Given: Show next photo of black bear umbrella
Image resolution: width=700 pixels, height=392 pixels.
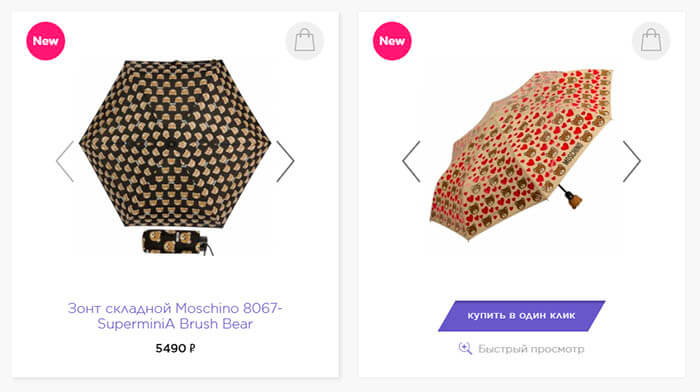Looking at the screenshot, I should click(x=285, y=161).
